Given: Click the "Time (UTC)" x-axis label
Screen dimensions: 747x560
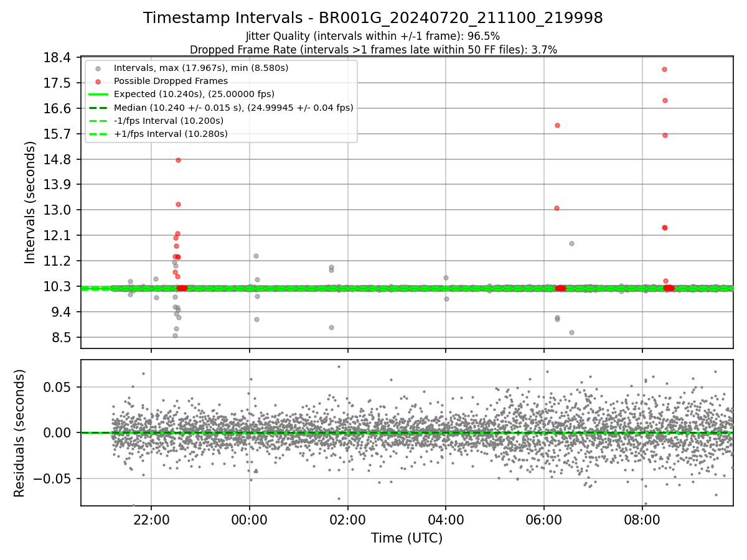Looking at the screenshot, I should click(x=406, y=538).
